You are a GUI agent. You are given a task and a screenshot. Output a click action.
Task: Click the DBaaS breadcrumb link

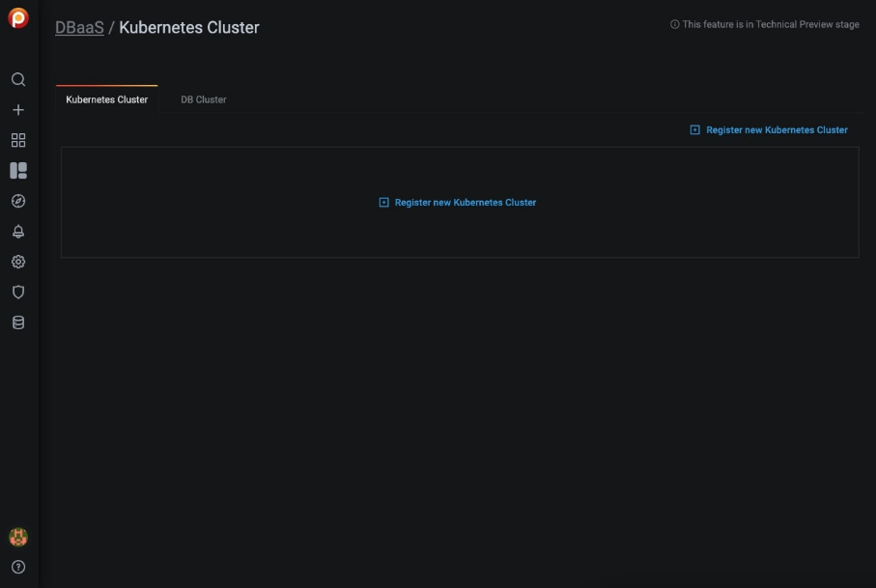tap(79, 27)
